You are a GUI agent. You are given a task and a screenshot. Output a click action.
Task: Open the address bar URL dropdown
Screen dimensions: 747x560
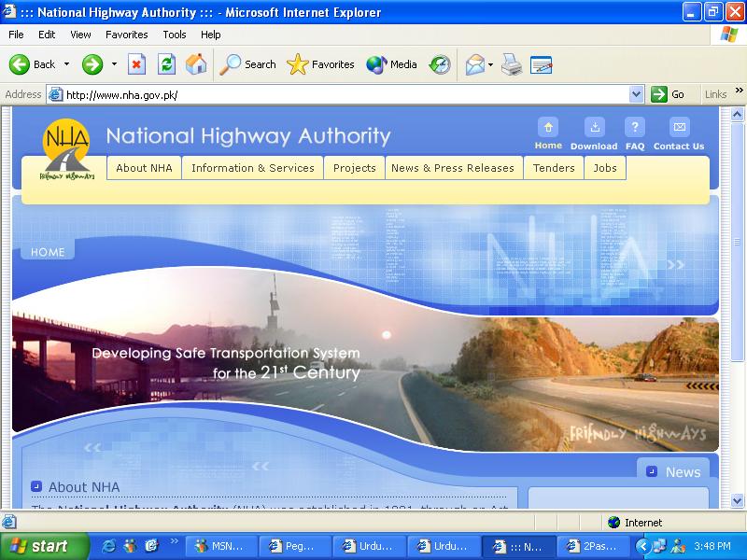[636, 94]
